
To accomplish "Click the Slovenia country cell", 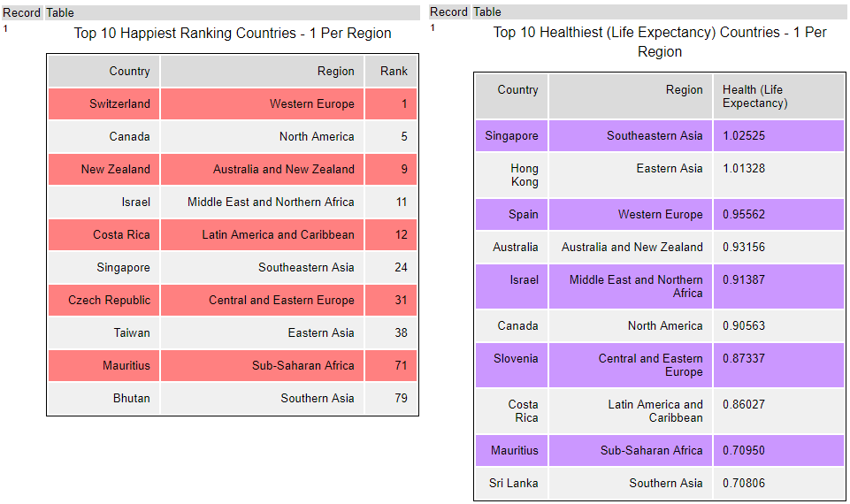I will pyautogui.click(x=516, y=358).
